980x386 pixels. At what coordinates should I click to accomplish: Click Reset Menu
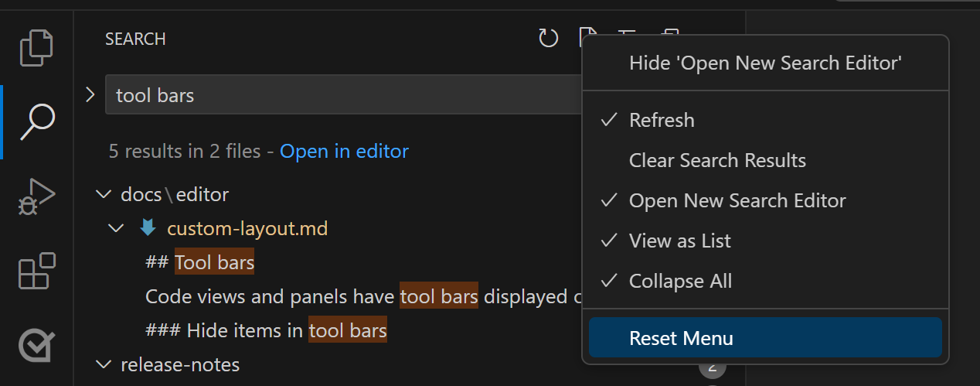(681, 338)
